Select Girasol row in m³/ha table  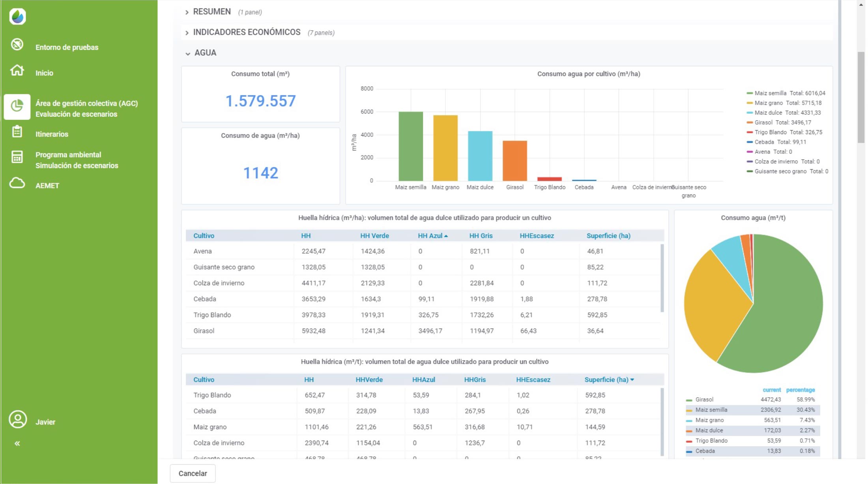tap(423, 331)
